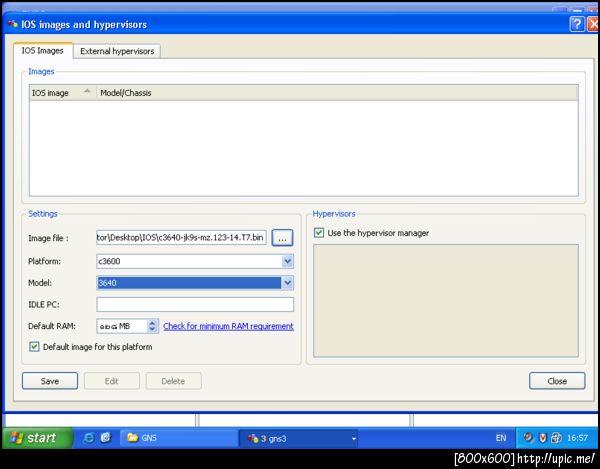Sort by the IOS image column header

click(62, 93)
